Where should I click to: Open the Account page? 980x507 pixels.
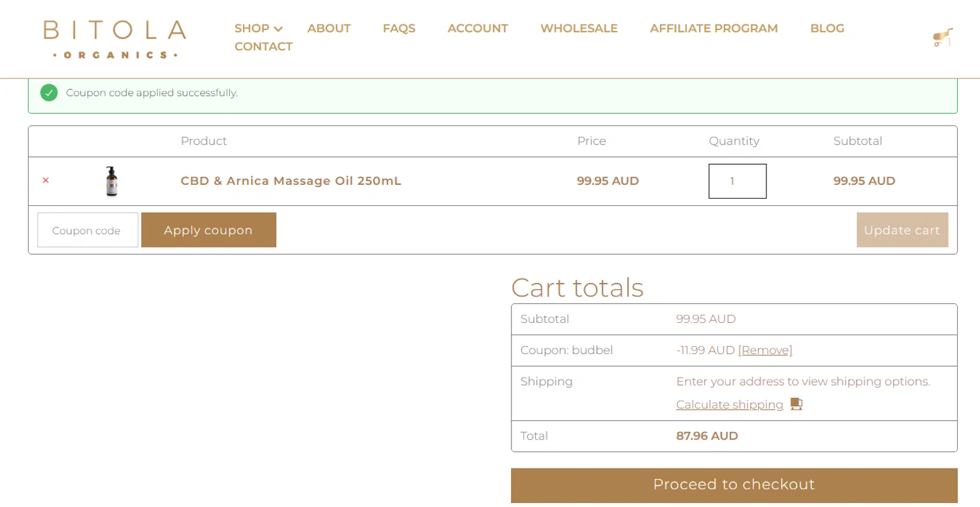[x=478, y=28]
